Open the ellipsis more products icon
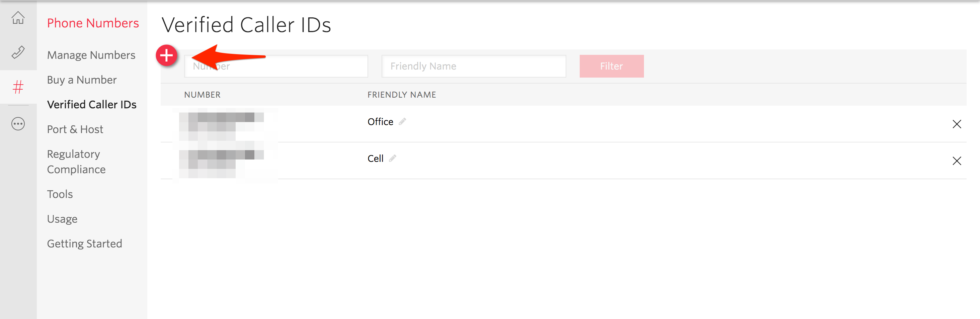This screenshot has height=319, width=980. coord(18,124)
